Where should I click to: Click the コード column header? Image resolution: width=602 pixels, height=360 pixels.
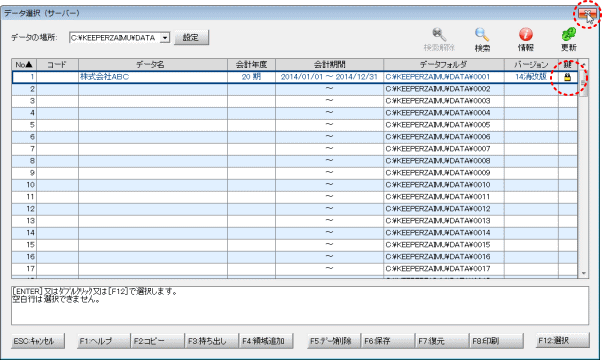[58, 64]
